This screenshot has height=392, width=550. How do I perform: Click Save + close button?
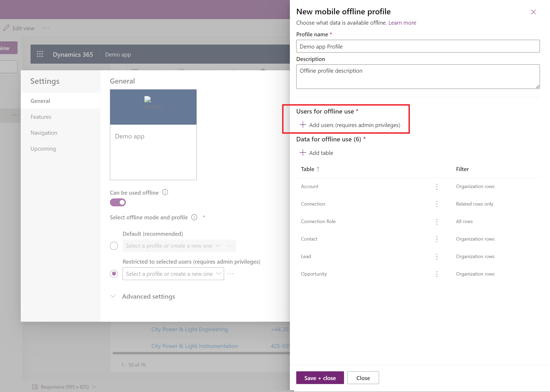coord(320,378)
